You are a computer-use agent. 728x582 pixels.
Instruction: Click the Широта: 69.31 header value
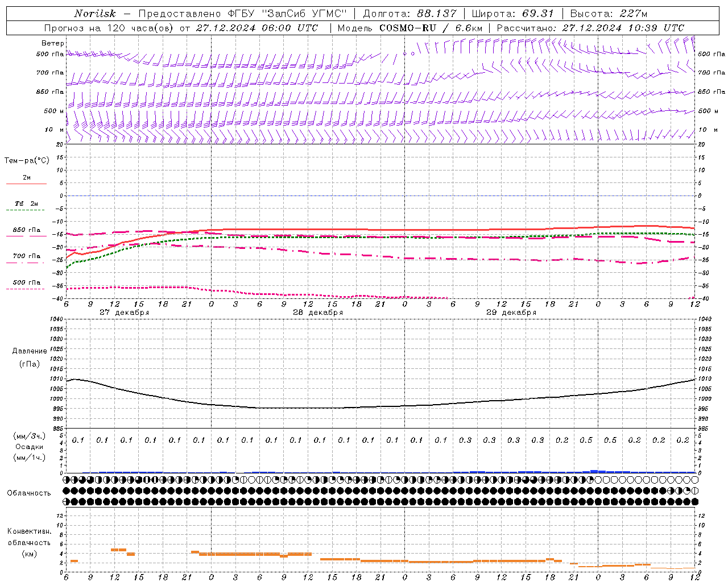513,14
